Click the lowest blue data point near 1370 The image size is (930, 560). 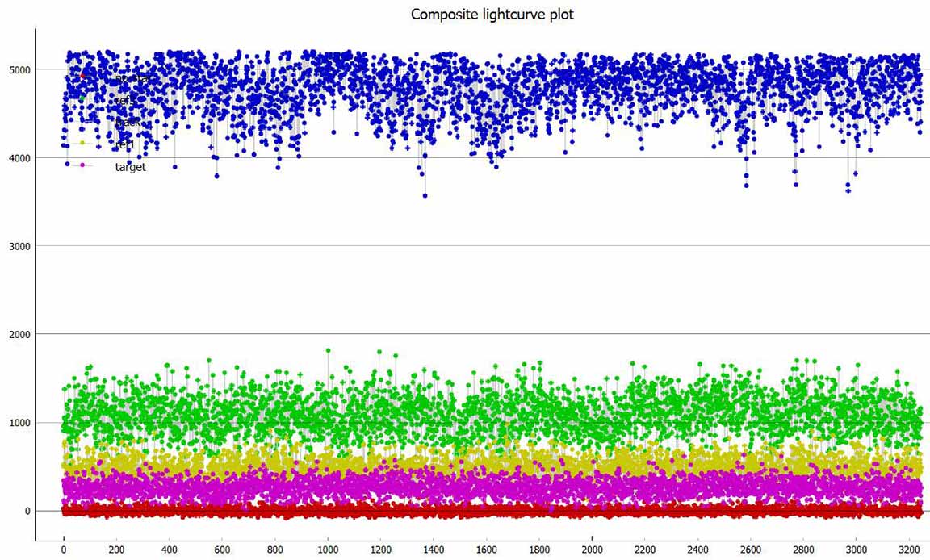[x=425, y=195]
